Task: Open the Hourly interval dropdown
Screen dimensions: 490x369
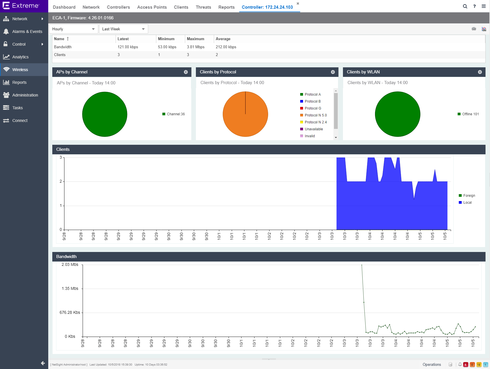Action: coord(74,29)
